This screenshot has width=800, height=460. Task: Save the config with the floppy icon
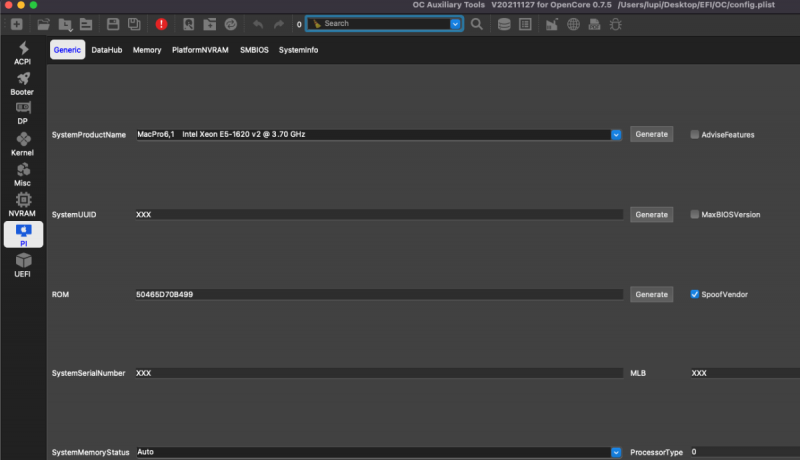point(113,24)
